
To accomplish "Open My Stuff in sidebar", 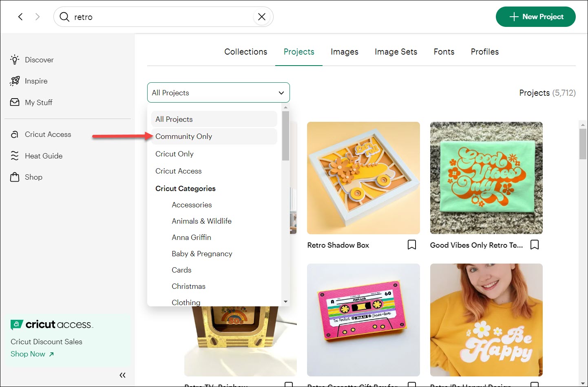I will pos(38,102).
